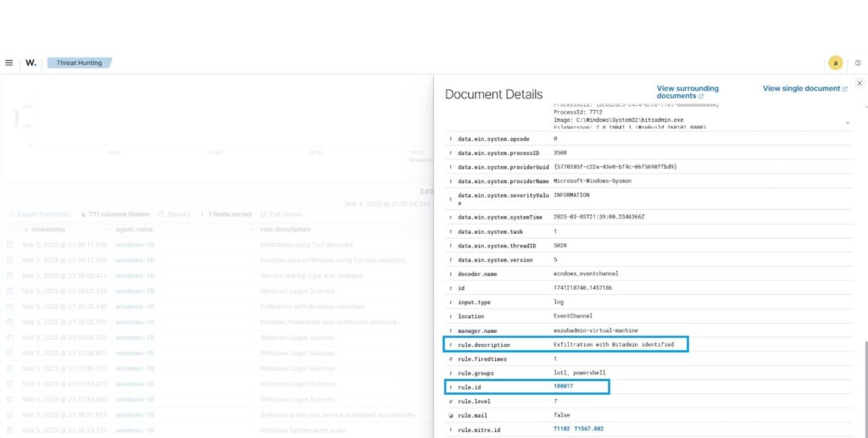The width and height of the screenshot is (868, 438).
Task: Expand the collapsed message field arrow
Action: pyautogui.click(x=849, y=122)
